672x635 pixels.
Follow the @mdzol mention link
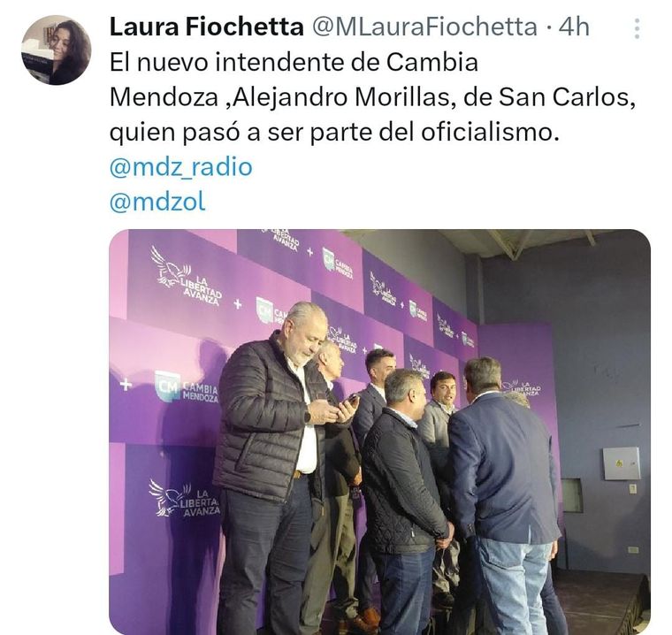coord(157,202)
